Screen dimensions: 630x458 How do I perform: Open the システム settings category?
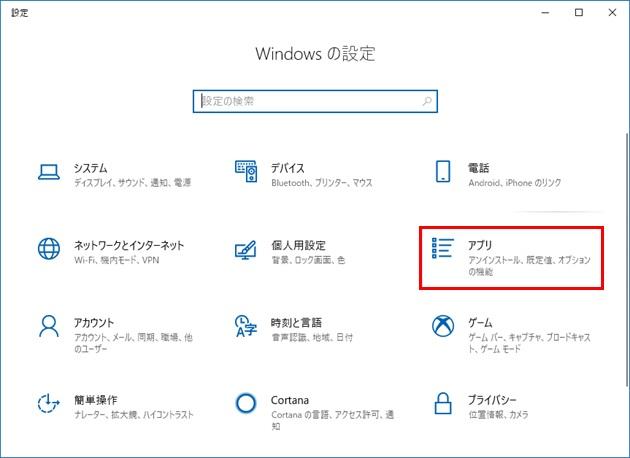tap(90, 168)
